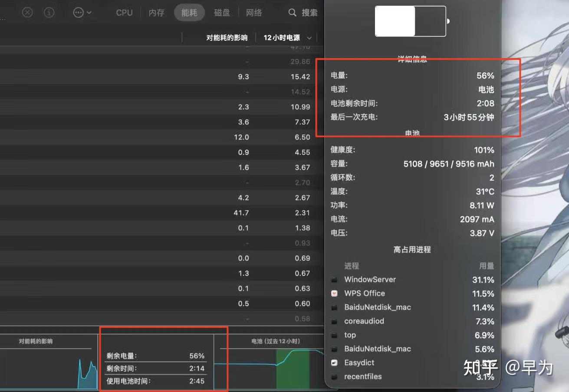Click the 使用电池时间 value 2:45
This screenshot has height=392, width=569.
tap(197, 382)
